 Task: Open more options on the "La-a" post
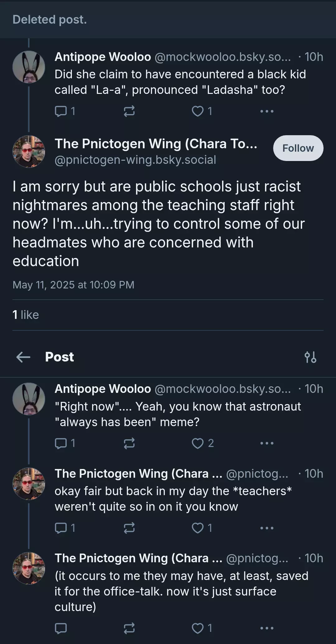click(x=267, y=111)
